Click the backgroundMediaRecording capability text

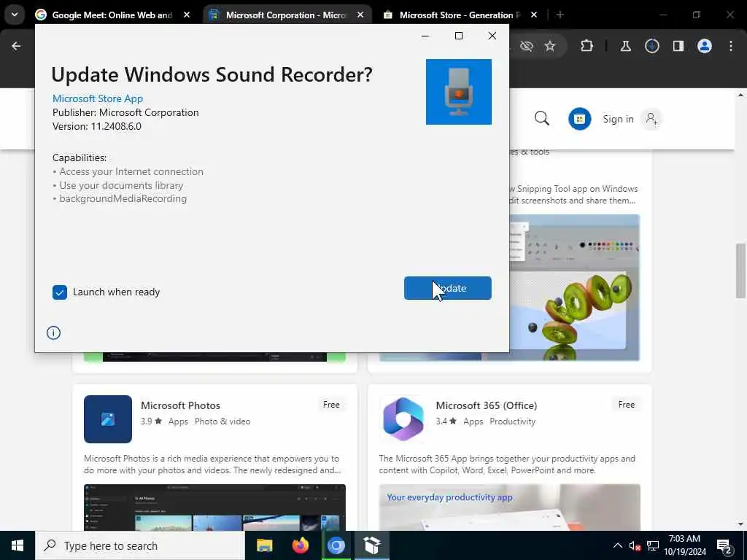(123, 198)
